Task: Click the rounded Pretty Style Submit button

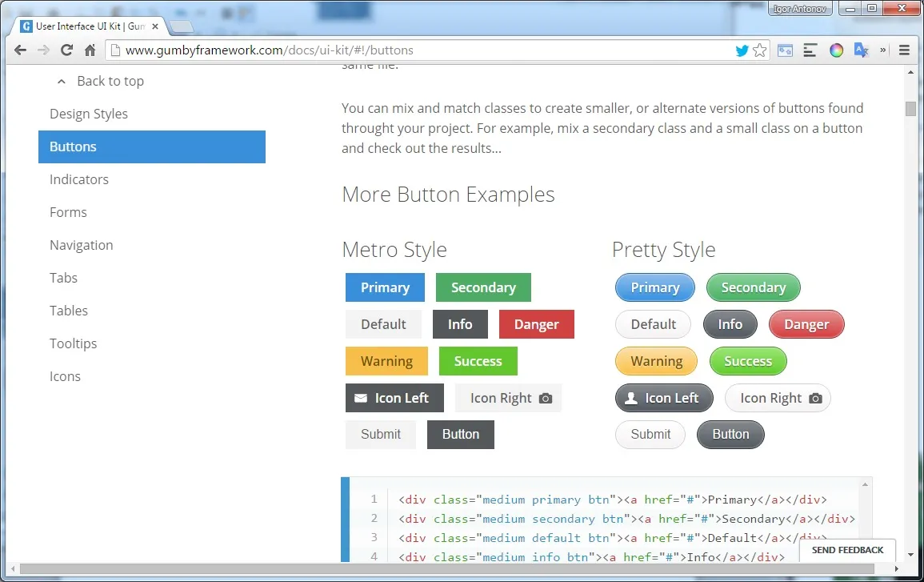Action: click(x=650, y=435)
